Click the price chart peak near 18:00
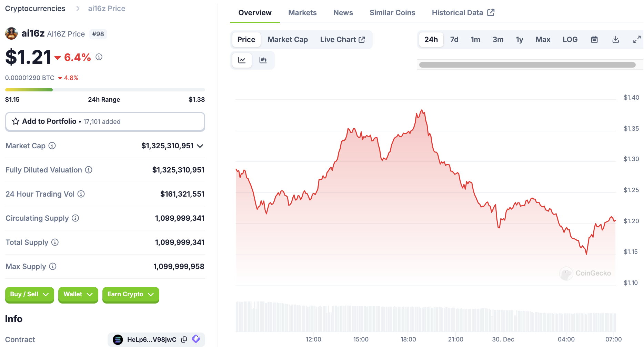Image resolution: width=644 pixels, height=347 pixels. pyautogui.click(x=422, y=110)
